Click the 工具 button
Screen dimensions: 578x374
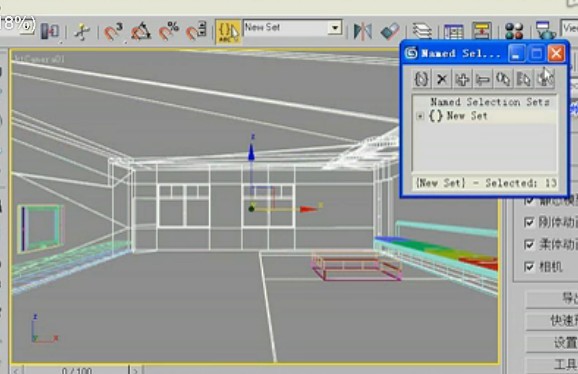552,365
